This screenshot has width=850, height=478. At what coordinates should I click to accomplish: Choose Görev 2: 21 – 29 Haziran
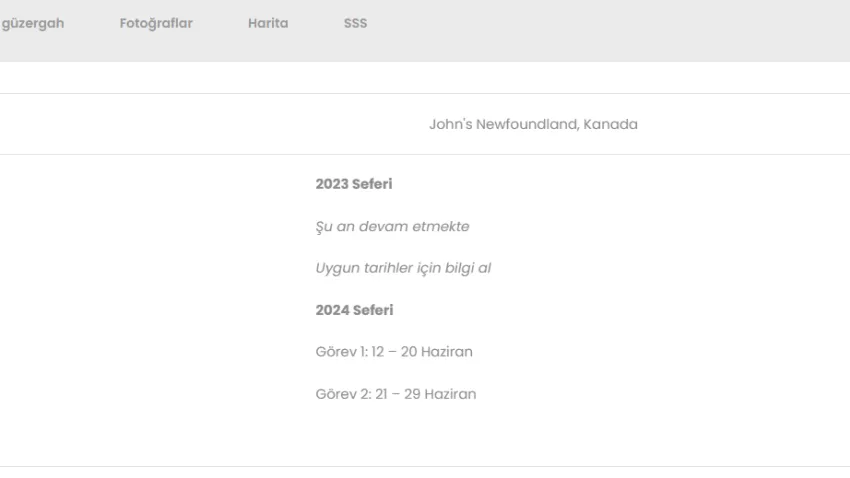[395, 394]
